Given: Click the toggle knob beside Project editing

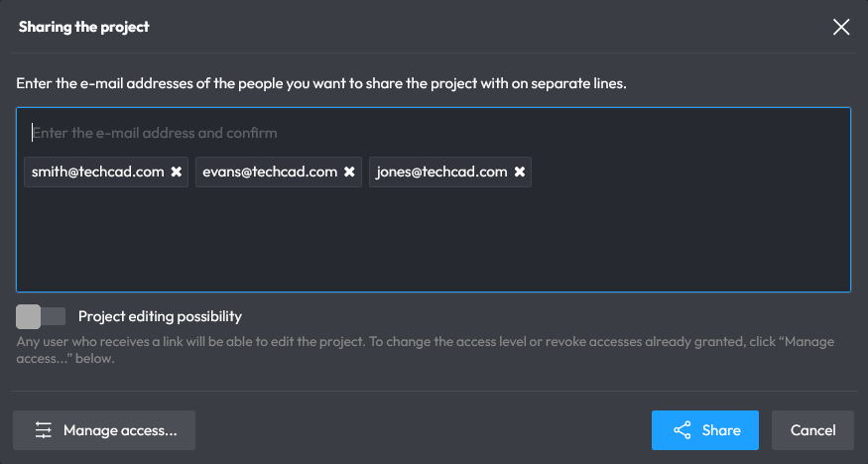Looking at the screenshot, I should (29, 316).
